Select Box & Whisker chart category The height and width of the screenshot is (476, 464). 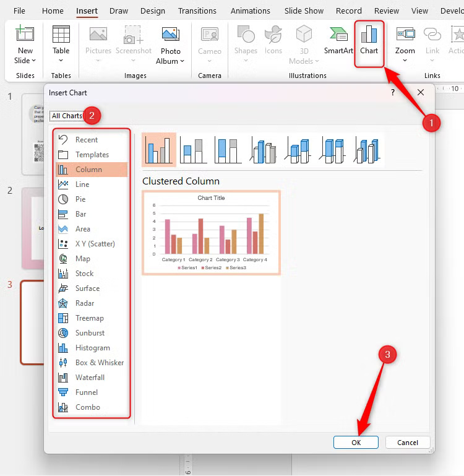[x=92, y=363]
